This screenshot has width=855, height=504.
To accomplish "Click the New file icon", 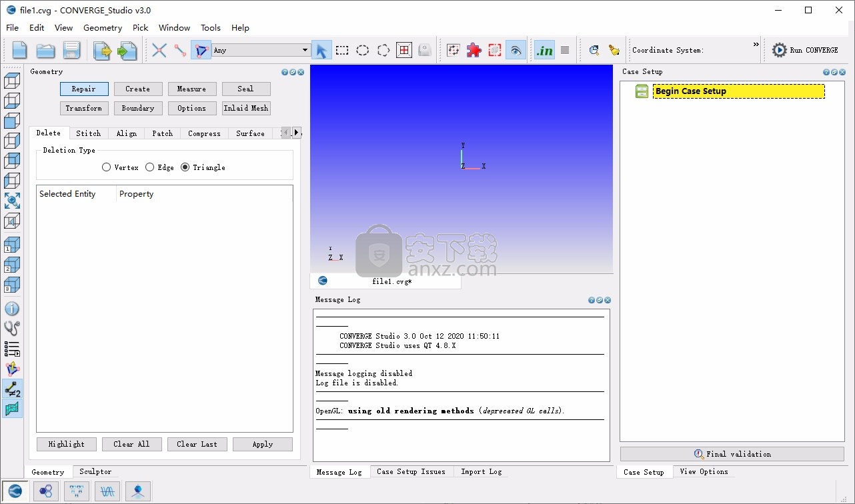I will 19,50.
